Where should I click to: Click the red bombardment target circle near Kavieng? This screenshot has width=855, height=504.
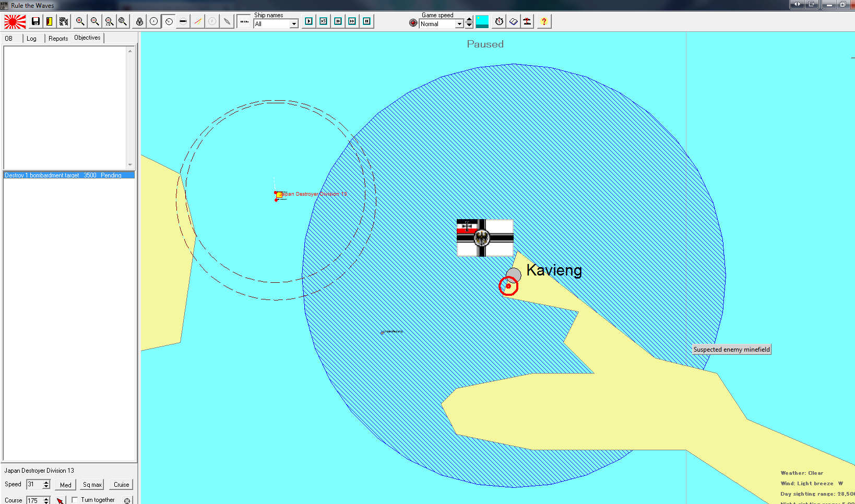[508, 286]
